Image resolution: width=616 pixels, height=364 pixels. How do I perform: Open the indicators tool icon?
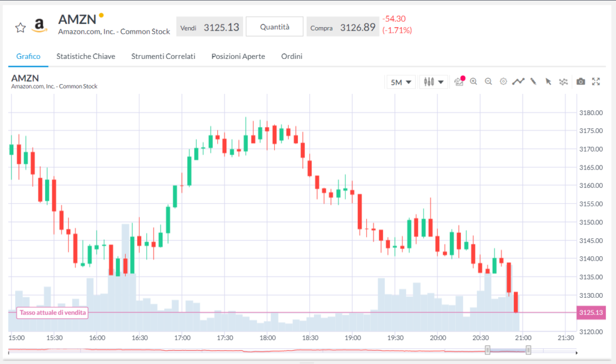(563, 82)
